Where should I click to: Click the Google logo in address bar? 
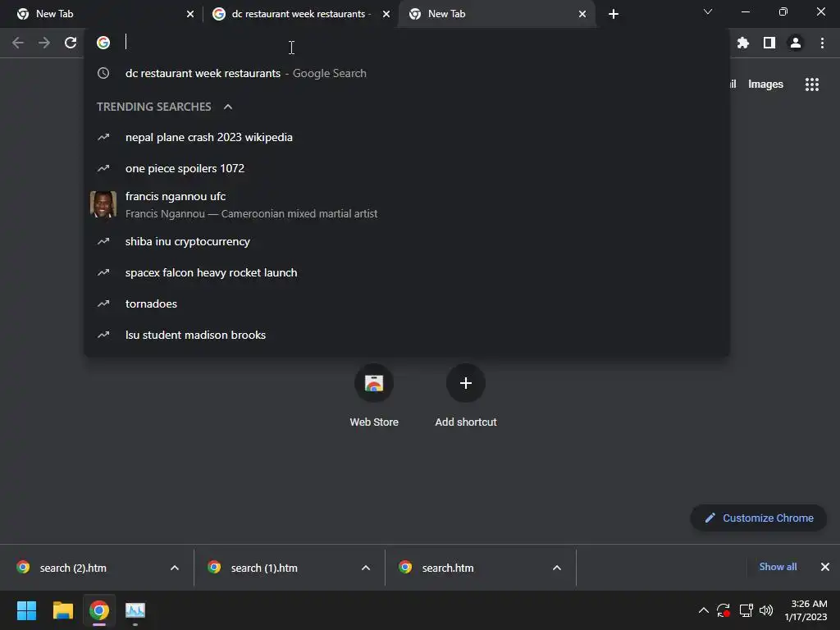(x=103, y=43)
